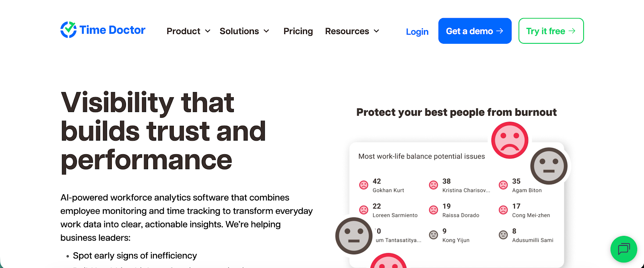Click the Login link
The height and width of the screenshot is (268, 644).
pos(417,32)
